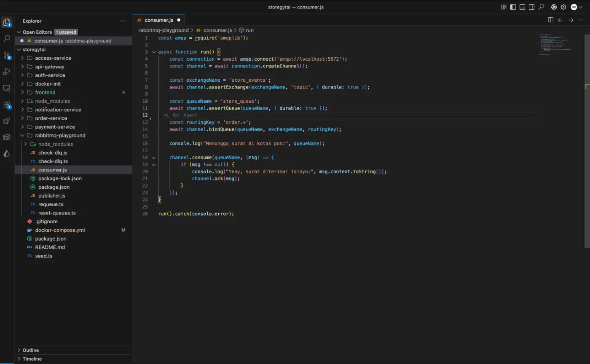590x364 pixels.
Task: Open settings gear in title bar
Action: pos(563,7)
